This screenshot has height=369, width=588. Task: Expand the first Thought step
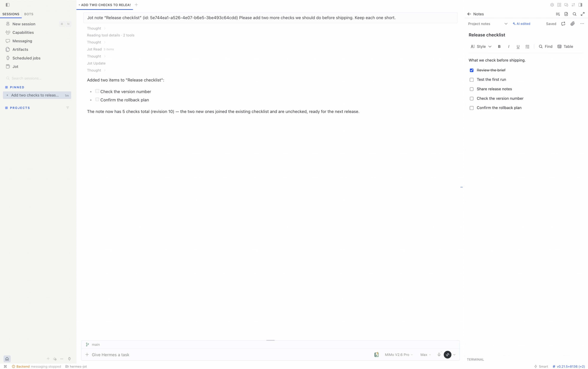click(x=96, y=28)
